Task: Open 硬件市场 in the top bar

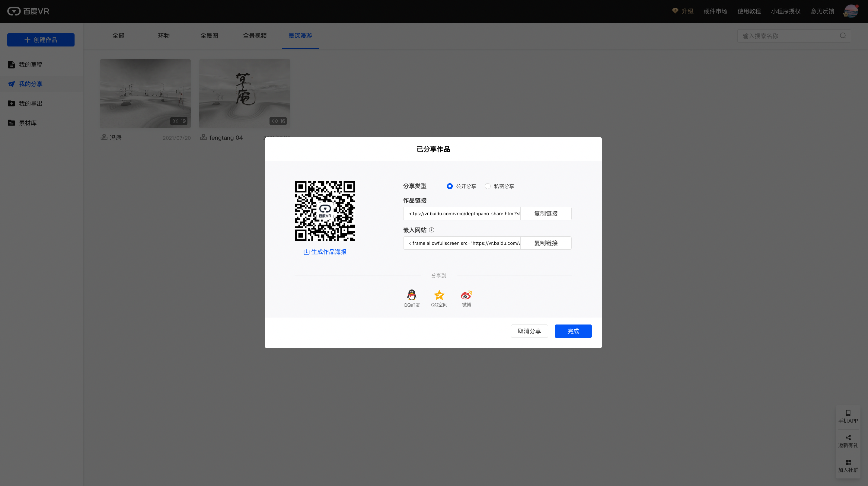Action: 715,11
